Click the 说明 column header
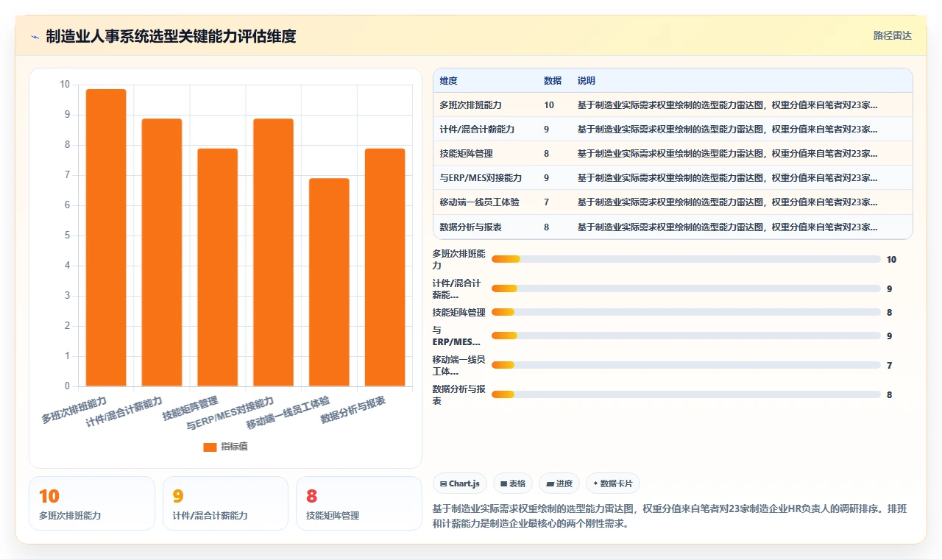The height and width of the screenshot is (560, 942). click(x=587, y=81)
